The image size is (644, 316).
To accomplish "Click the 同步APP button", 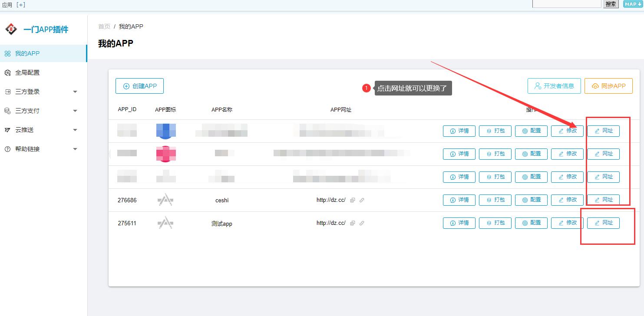I will coord(608,86).
